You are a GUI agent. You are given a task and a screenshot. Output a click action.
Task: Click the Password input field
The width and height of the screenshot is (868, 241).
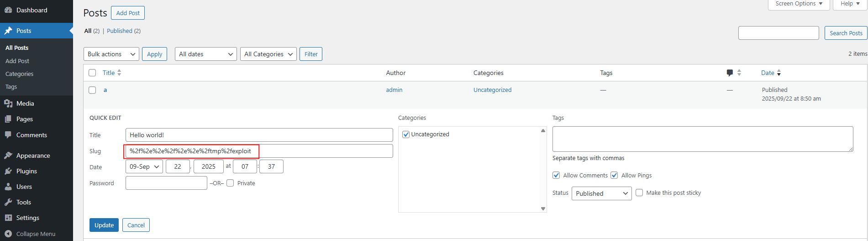pos(166,183)
